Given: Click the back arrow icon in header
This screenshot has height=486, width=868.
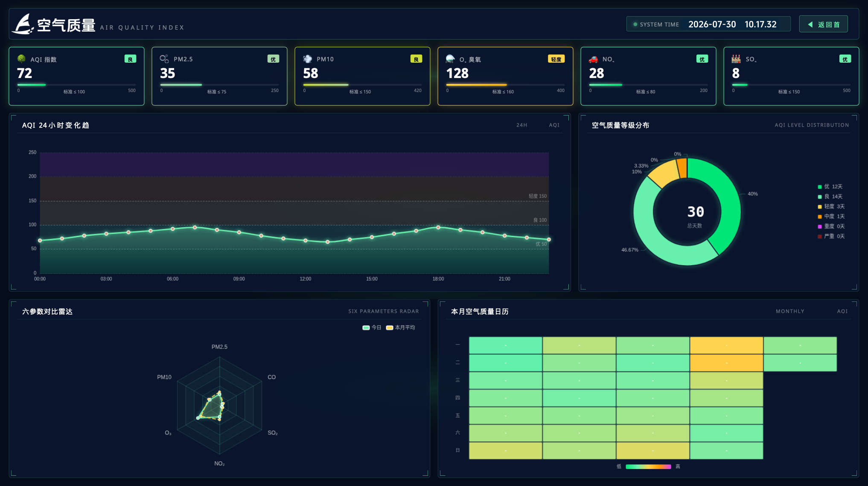Looking at the screenshot, I should (x=810, y=24).
